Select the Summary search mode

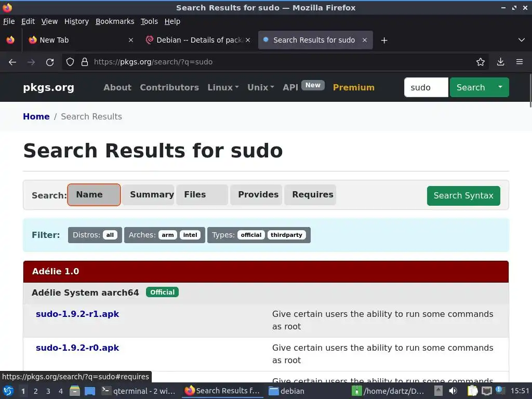(148, 195)
